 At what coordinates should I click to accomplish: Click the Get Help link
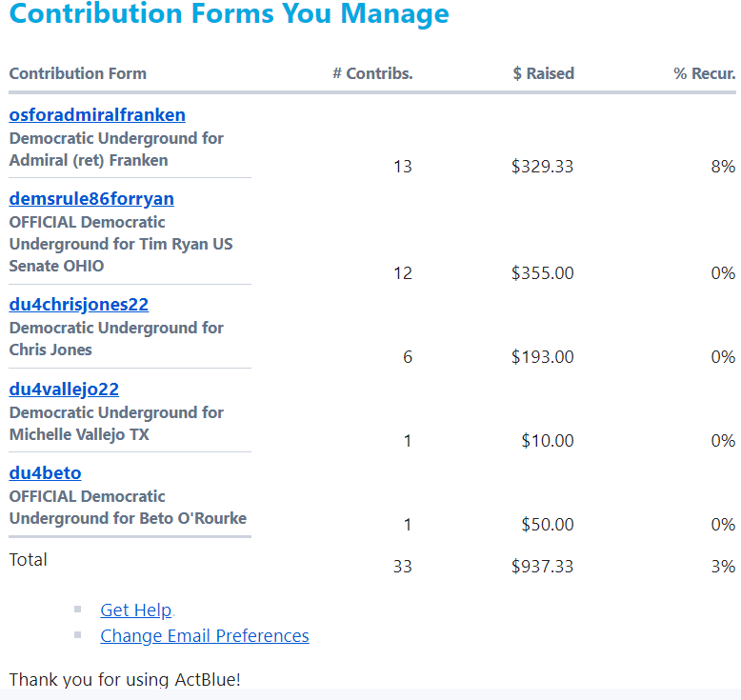tap(136, 610)
